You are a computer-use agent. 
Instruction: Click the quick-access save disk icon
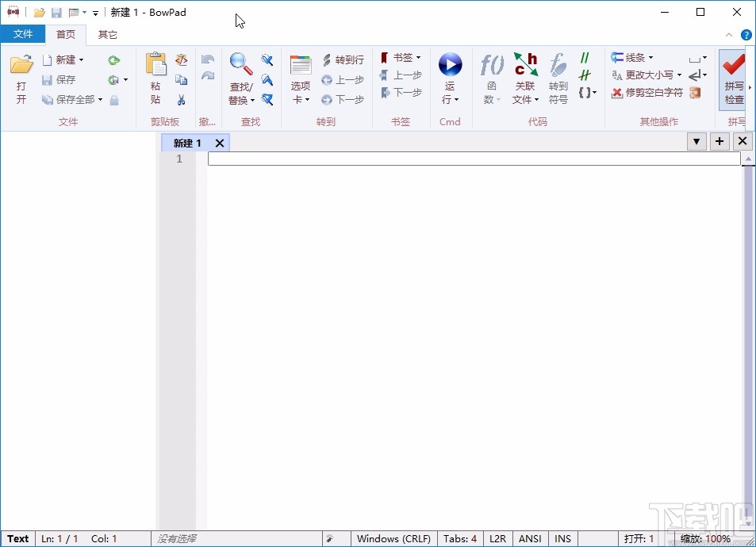[x=56, y=13]
